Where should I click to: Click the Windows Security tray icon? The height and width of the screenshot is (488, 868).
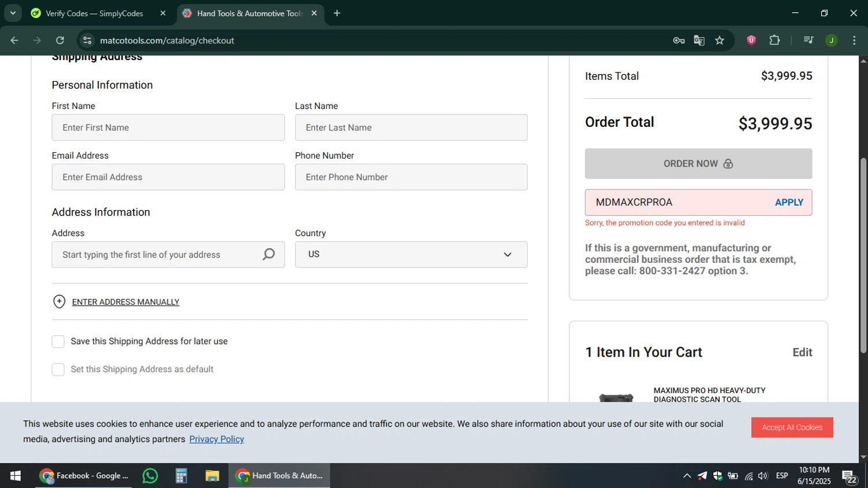click(718, 476)
